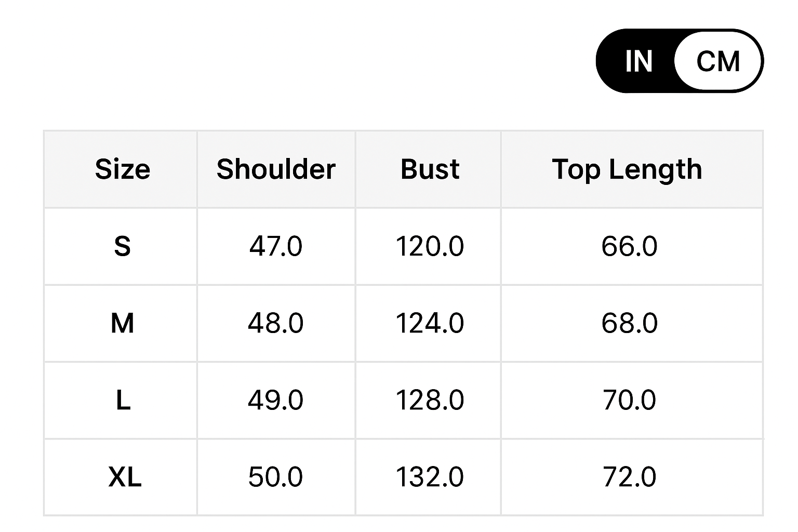Select the M size row label
Image resolution: width=798 pixels, height=532 pixels.
tap(123, 323)
